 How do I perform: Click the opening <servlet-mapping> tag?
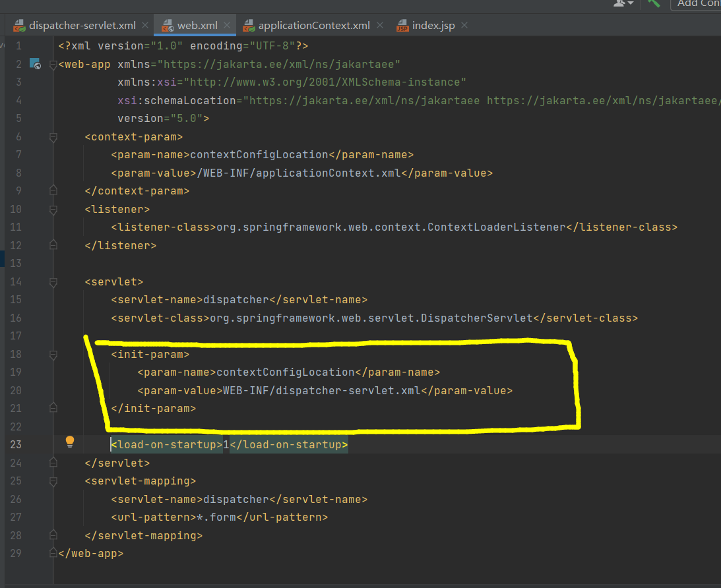141,481
